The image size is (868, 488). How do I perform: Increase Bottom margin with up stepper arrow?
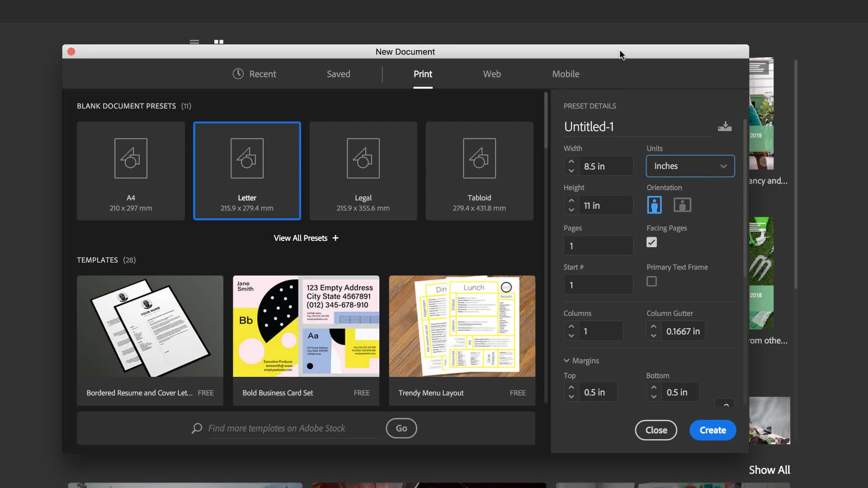[654, 387]
